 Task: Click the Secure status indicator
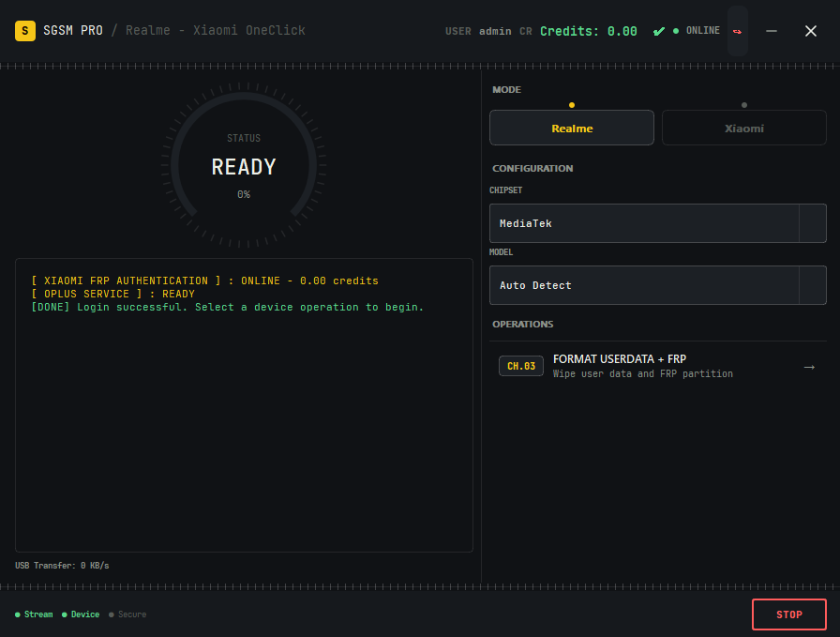tap(127, 614)
